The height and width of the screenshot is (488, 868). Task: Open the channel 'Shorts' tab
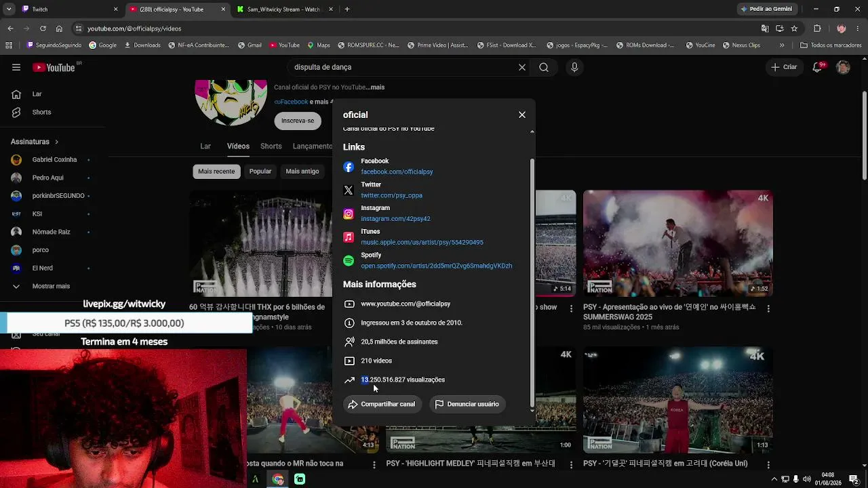click(x=271, y=146)
